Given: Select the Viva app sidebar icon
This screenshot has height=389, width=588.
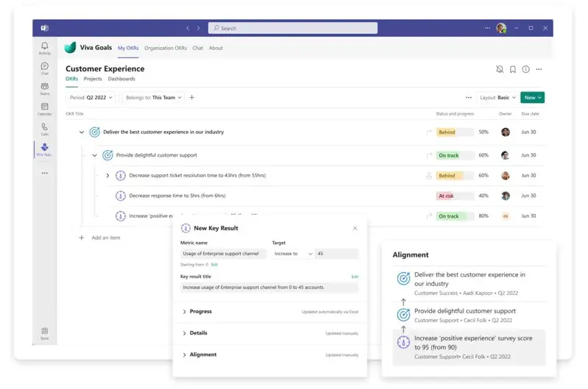Looking at the screenshot, I should pos(45,149).
